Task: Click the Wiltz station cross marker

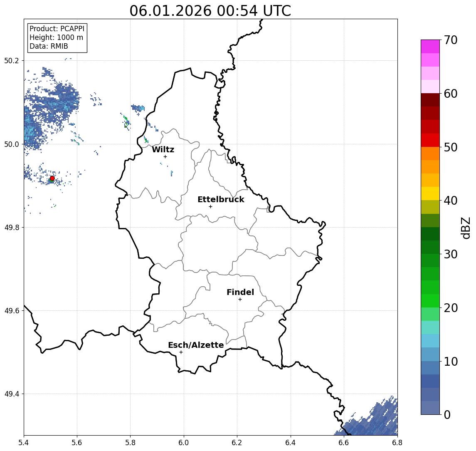Action: [165, 157]
